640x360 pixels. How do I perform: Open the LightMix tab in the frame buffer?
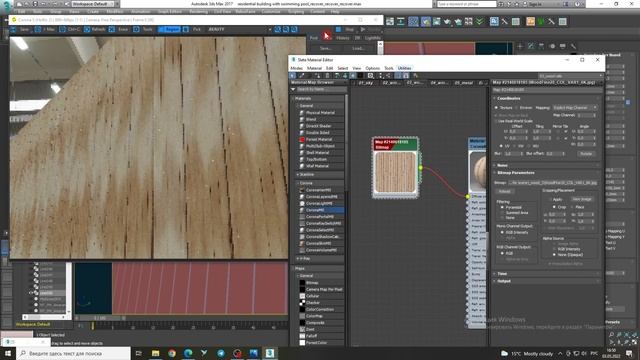coord(372,38)
